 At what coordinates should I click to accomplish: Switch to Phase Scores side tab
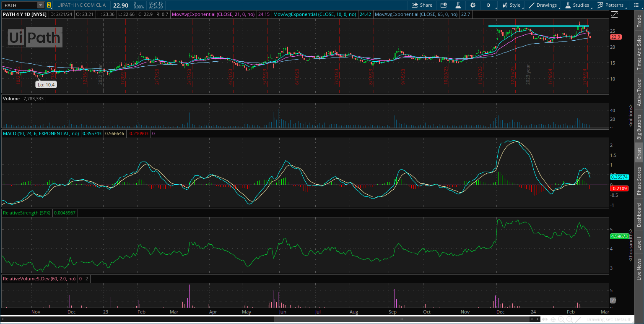click(x=639, y=180)
